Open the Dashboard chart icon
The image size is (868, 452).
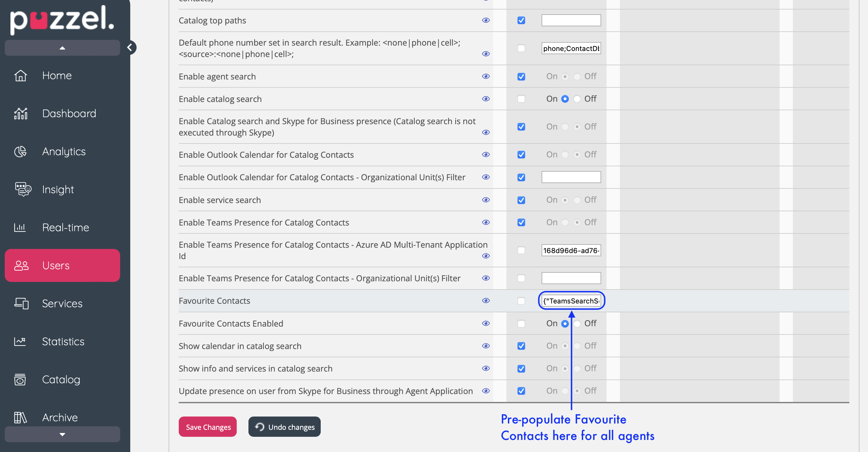[x=21, y=113]
